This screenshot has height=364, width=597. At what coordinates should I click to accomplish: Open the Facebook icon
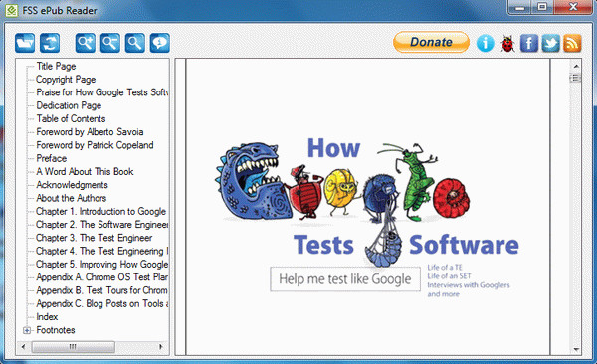click(529, 43)
